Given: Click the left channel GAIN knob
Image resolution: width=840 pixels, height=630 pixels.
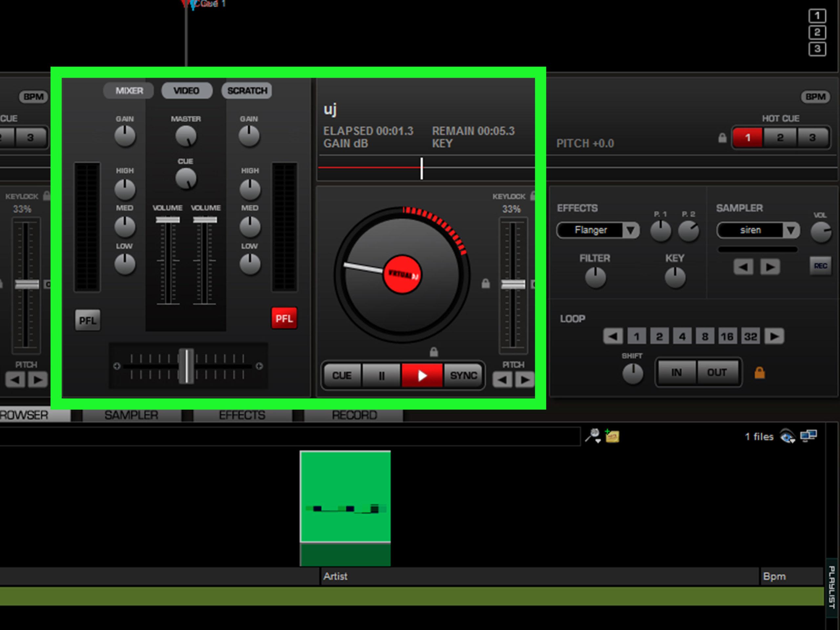Looking at the screenshot, I should point(125,136).
